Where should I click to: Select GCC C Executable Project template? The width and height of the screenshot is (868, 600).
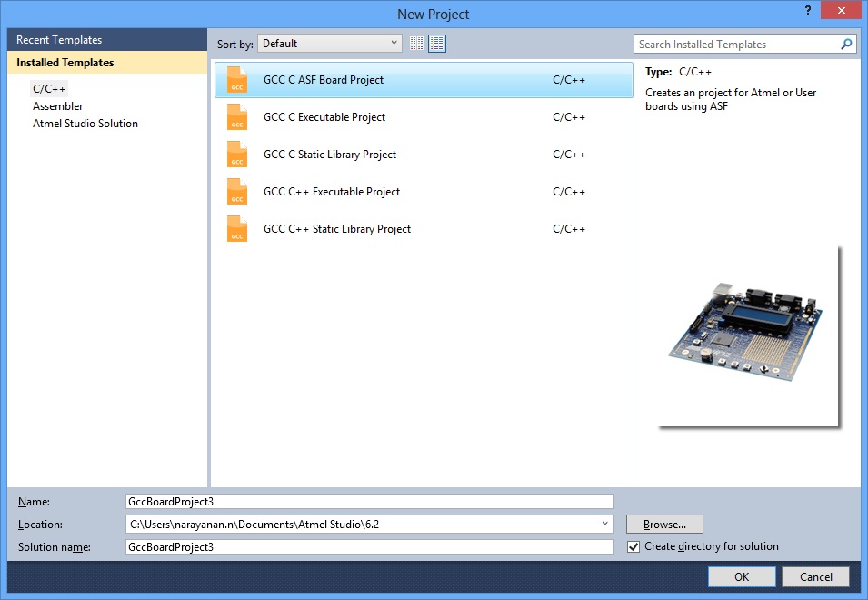[424, 117]
